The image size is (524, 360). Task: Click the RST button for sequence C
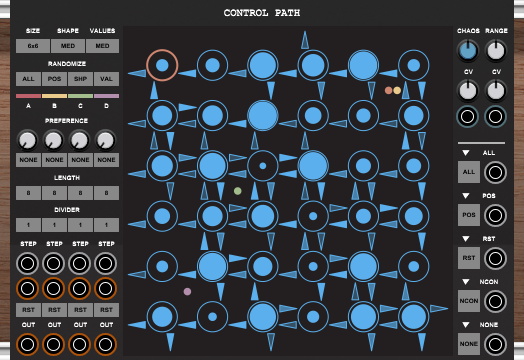[x=81, y=310]
